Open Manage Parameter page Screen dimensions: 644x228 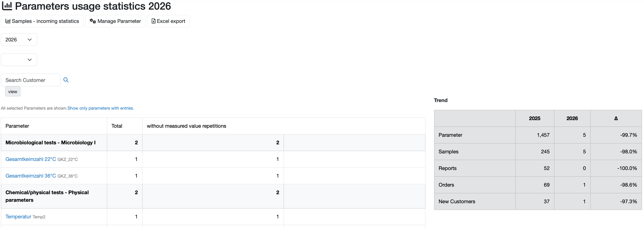(x=115, y=21)
